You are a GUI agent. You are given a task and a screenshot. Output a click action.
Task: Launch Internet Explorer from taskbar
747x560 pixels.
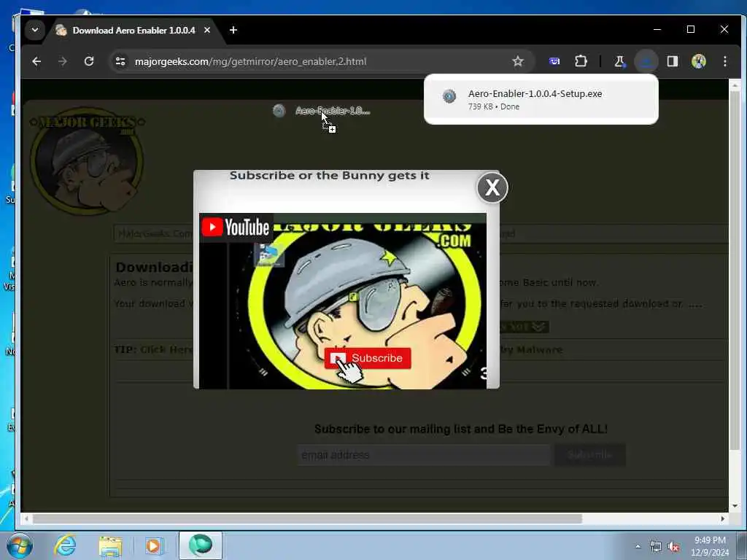(65, 545)
